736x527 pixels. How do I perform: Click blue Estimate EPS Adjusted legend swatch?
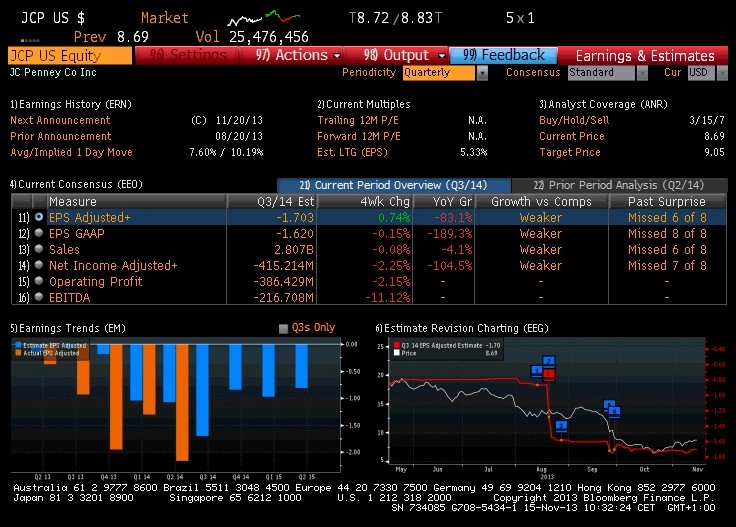point(18,345)
